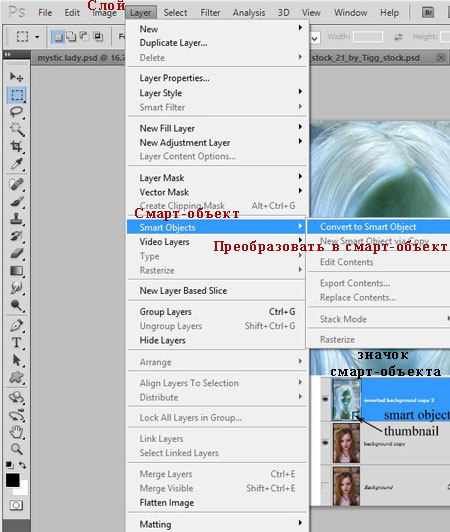The height and width of the screenshot is (532, 450).
Task: Expand the New Adjustment Layer submenu
Action: [x=217, y=142]
